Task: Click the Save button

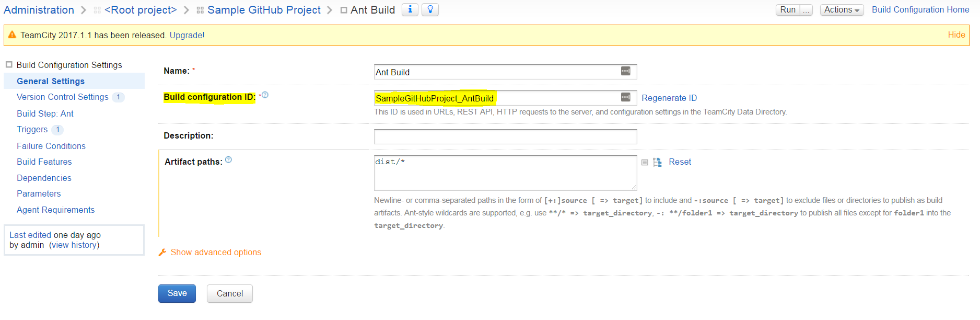Action: point(177,293)
